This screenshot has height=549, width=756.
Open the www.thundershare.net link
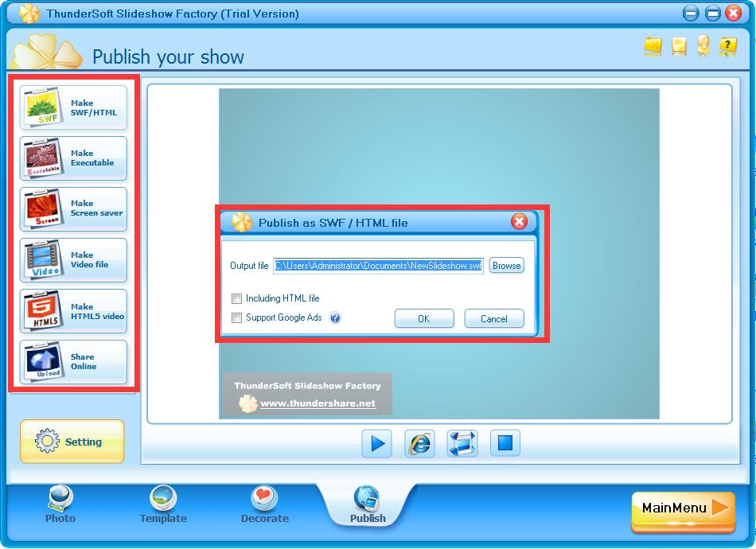318,403
